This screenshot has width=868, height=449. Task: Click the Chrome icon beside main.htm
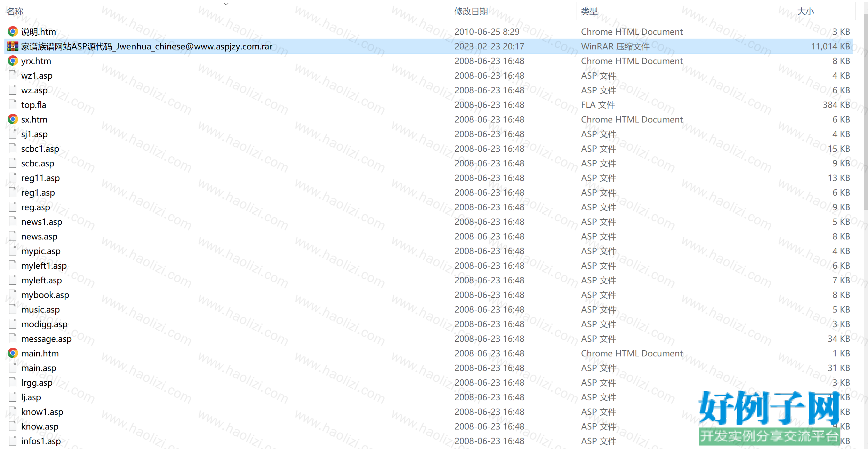tap(13, 353)
